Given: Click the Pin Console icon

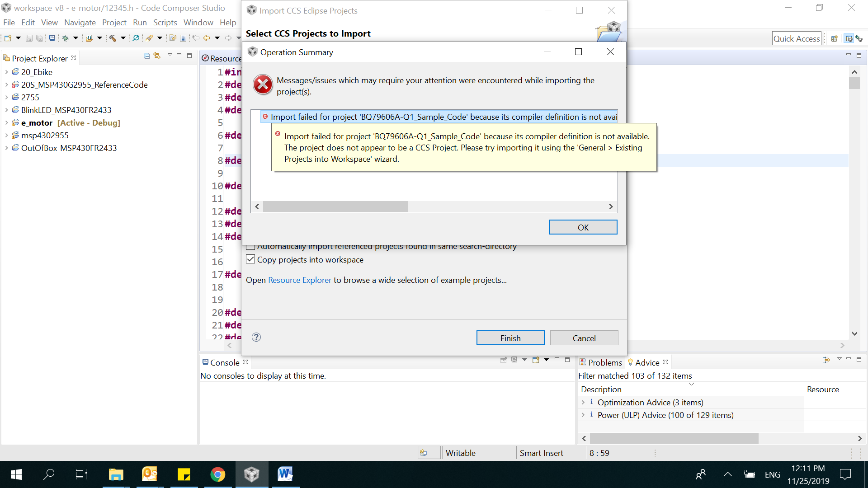Looking at the screenshot, I should click(503, 360).
